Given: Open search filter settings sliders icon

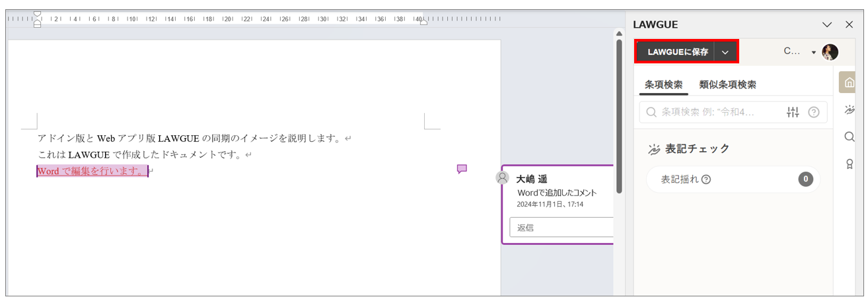Looking at the screenshot, I should pyautogui.click(x=793, y=112).
